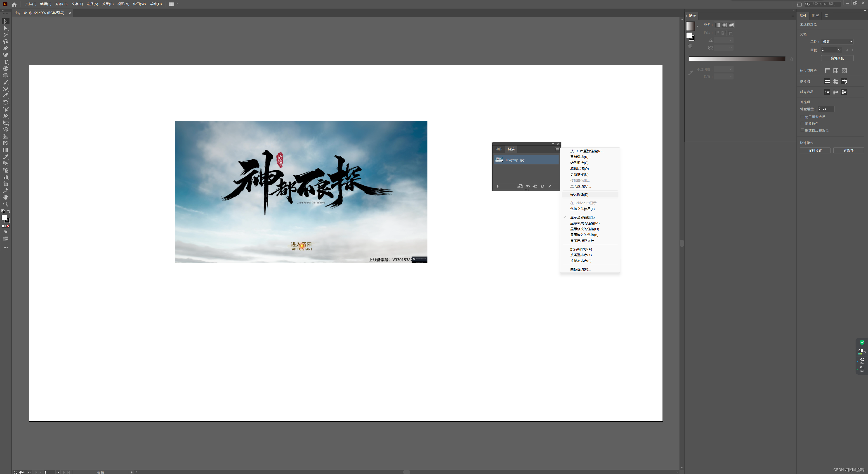Choose 链接文件信息(F)... entry

click(x=590, y=209)
